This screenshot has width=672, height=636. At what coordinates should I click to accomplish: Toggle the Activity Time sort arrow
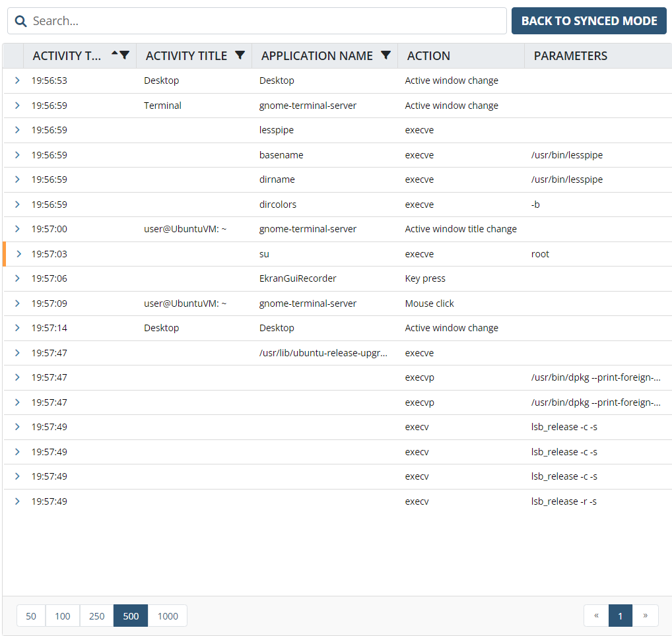(115, 53)
